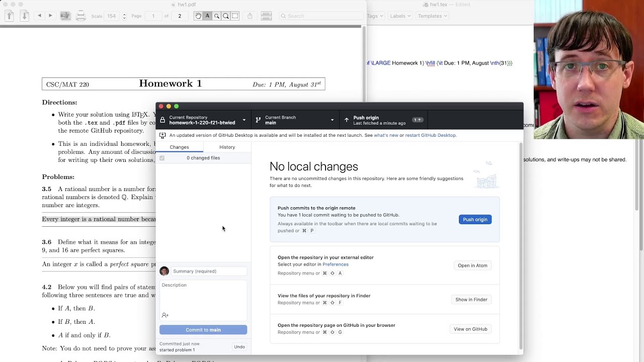Screen dimensions: 644x362
Task: Click the Undo button for last commit
Action: (x=239, y=347)
